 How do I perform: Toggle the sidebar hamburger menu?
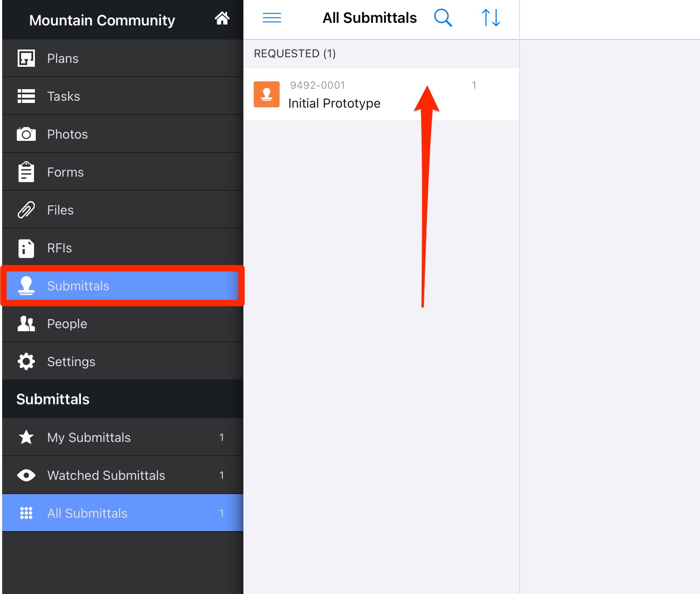click(x=272, y=18)
